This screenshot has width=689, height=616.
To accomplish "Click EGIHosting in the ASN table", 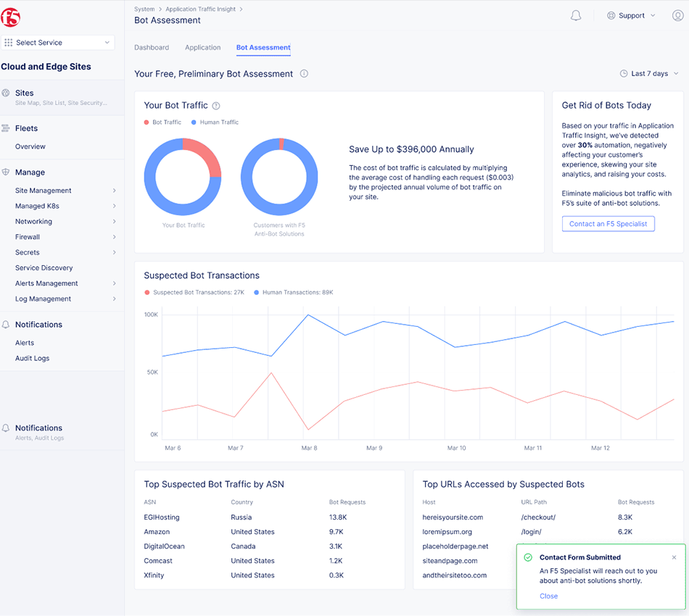I will 162,517.
